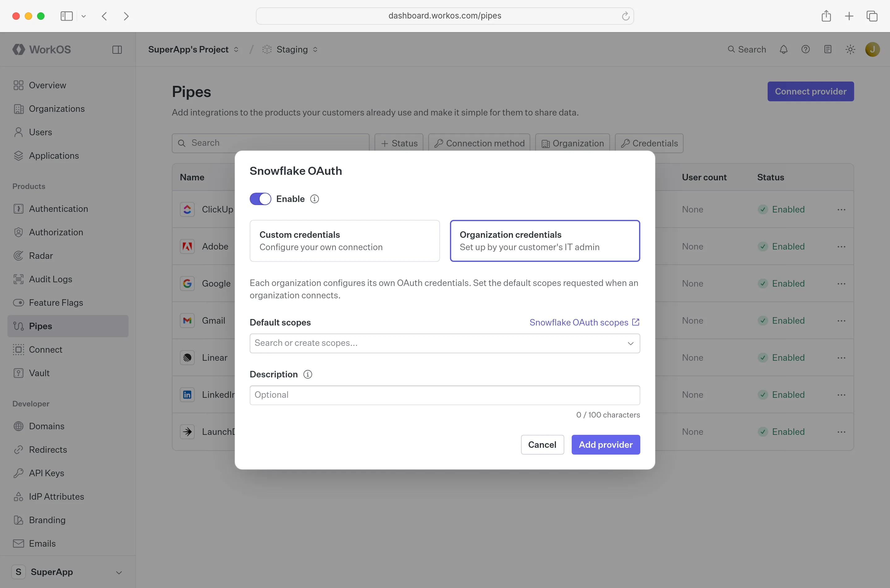Select the Organization credentials option card

pos(545,241)
